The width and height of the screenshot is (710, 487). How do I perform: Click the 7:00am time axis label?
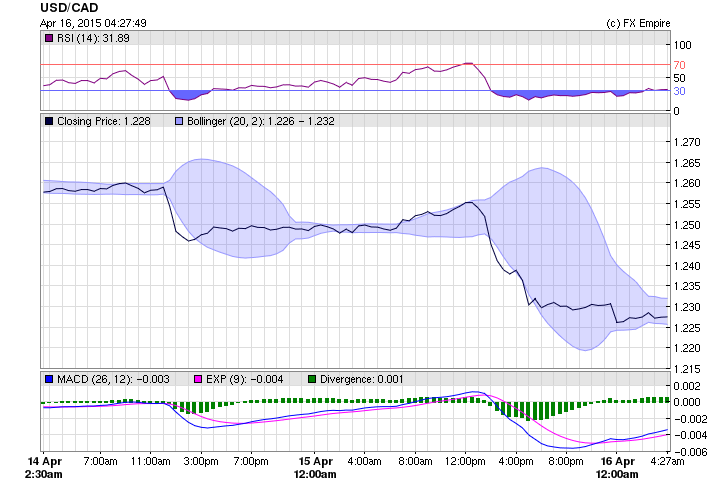click(x=101, y=462)
